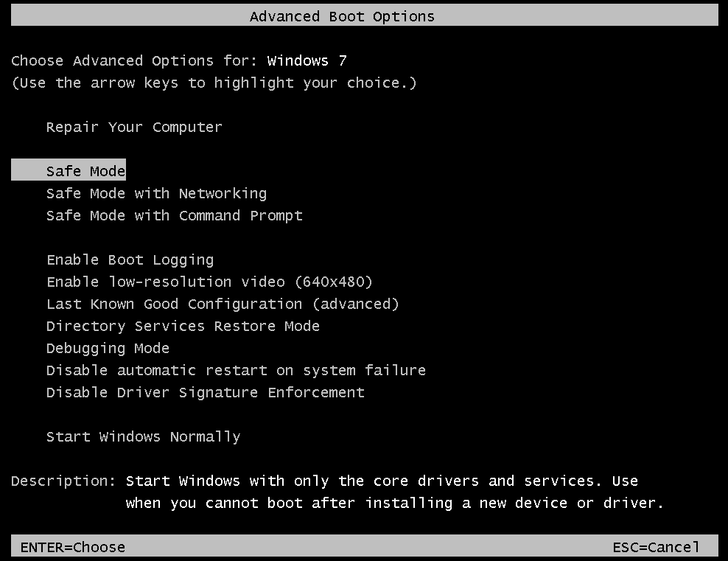Click the Debugging Mode entry

point(108,349)
